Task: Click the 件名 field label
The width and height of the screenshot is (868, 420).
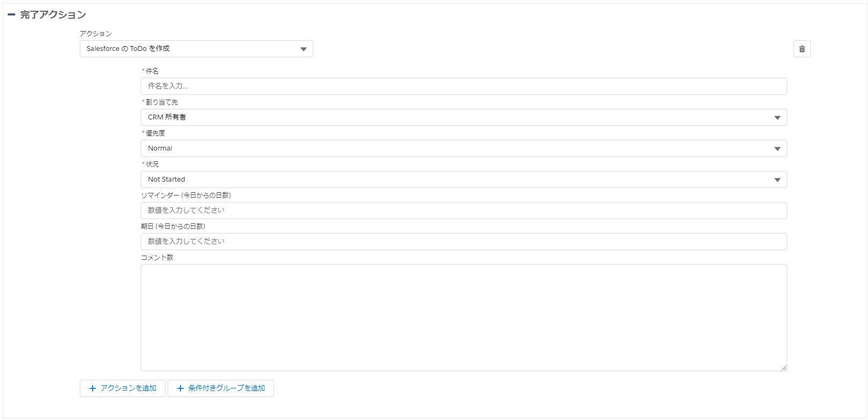Action: [x=152, y=71]
